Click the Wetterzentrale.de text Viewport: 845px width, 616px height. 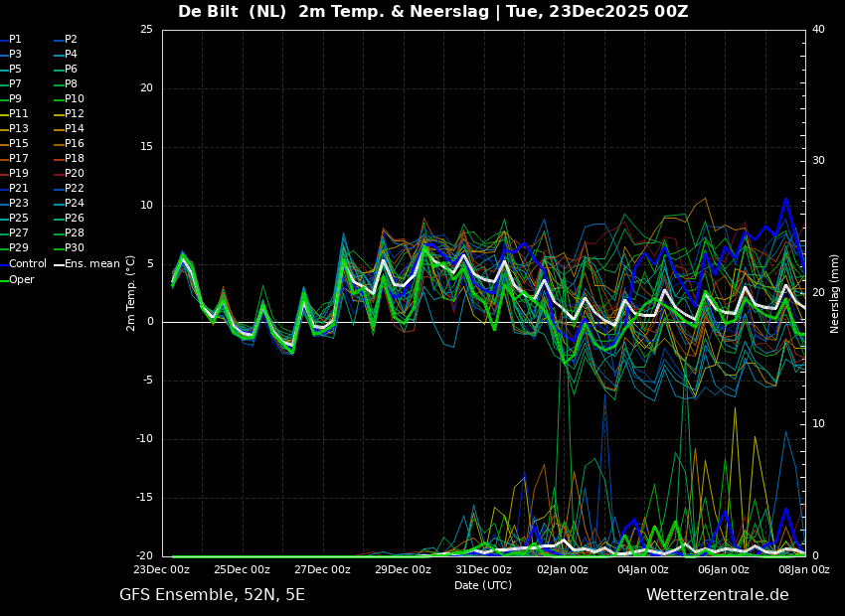[x=717, y=595]
